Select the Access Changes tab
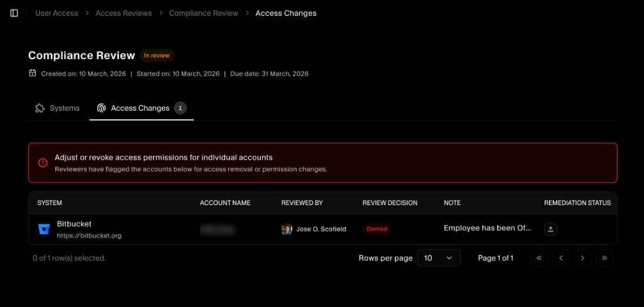 coord(142,108)
